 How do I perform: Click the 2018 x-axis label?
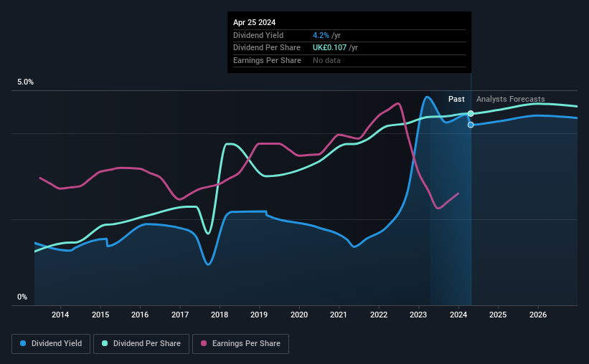click(x=220, y=315)
